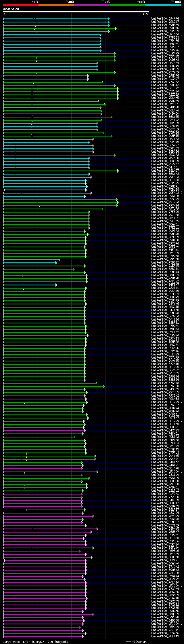Image resolution: width=184 pixels, height=644 pixels.
Task: Select label UniRef100_B7EIU1
Action: (165, 228)
